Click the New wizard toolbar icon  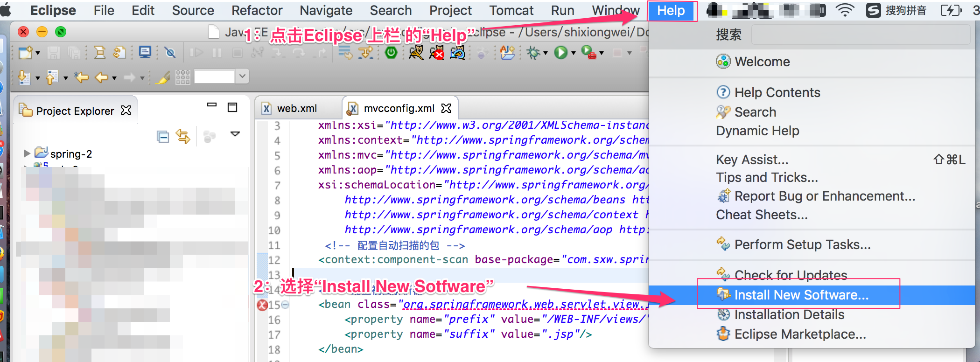tap(25, 52)
